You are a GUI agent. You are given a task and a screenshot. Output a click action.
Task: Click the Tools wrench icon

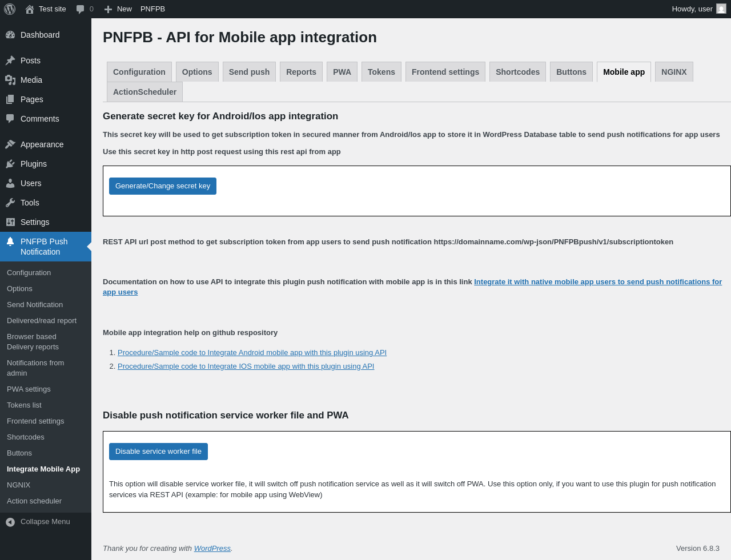pos(10,203)
